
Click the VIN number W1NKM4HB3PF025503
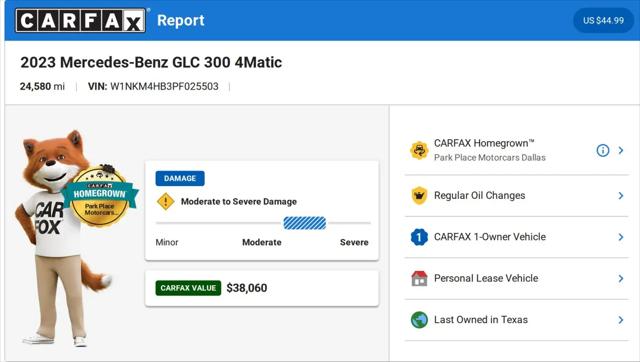[164, 86]
